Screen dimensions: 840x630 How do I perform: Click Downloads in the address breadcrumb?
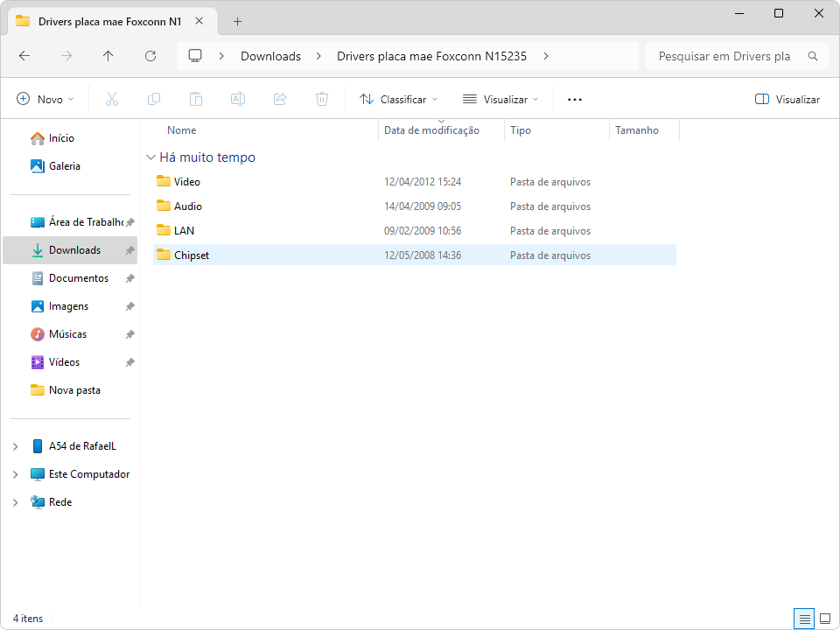[x=271, y=56]
